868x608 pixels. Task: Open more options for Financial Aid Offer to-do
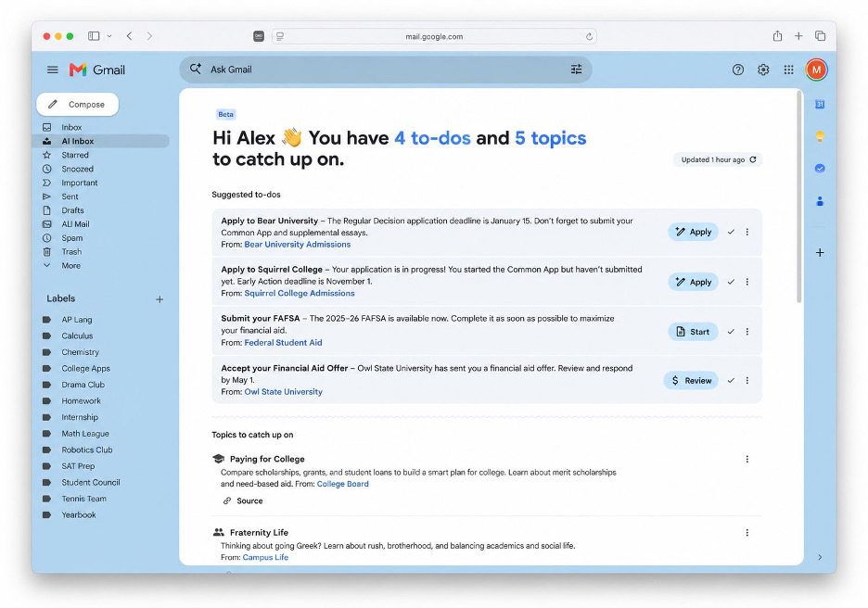tap(747, 380)
